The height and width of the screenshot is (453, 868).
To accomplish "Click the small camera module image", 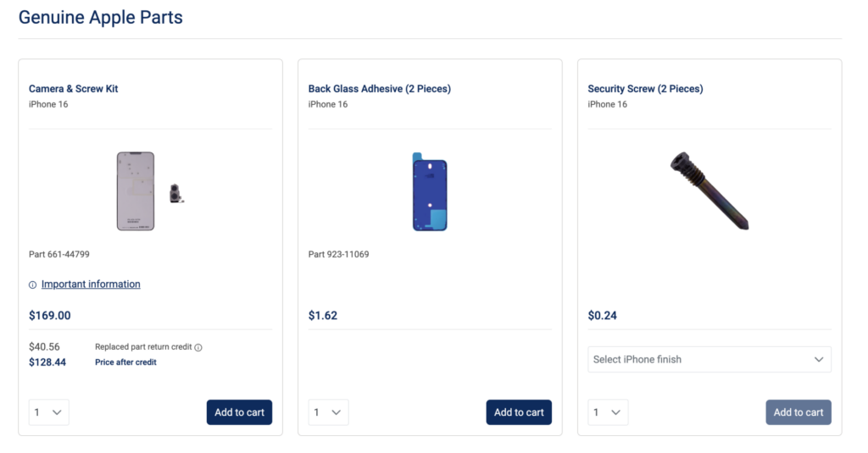I will (x=176, y=194).
